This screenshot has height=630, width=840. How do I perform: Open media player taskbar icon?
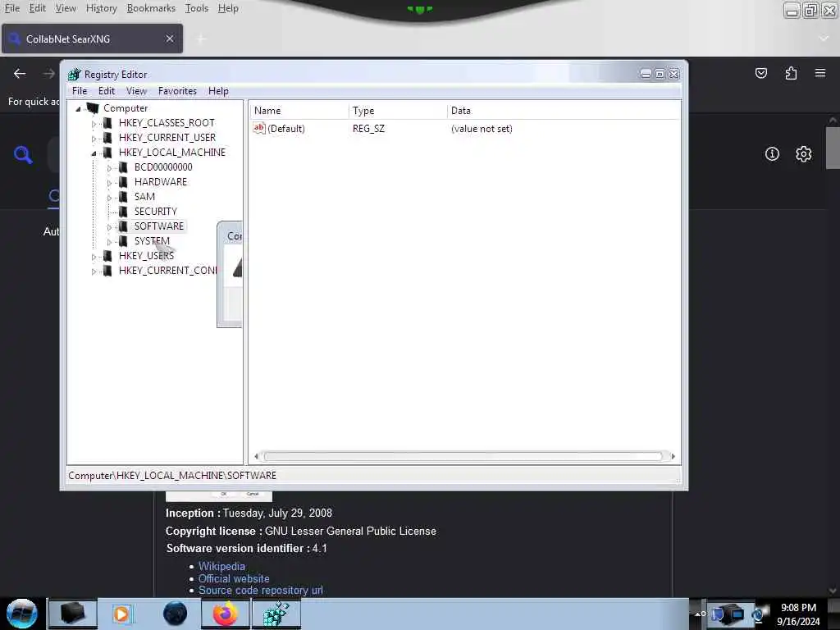[121, 614]
